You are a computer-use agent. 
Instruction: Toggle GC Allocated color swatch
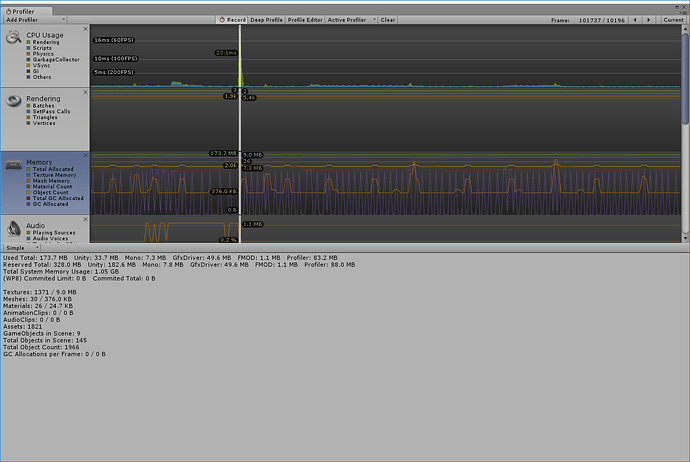pyautogui.click(x=29, y=204)
